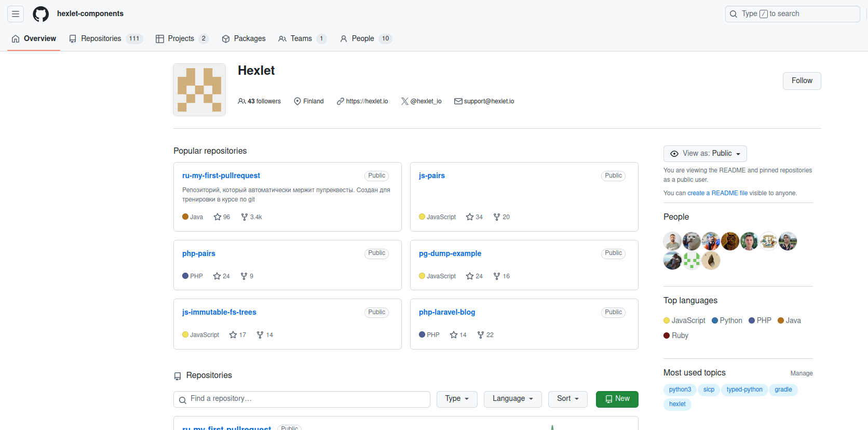Click the Manage topics link
Image resolution: width=868 pixels, height=430 pixels.
802,373
